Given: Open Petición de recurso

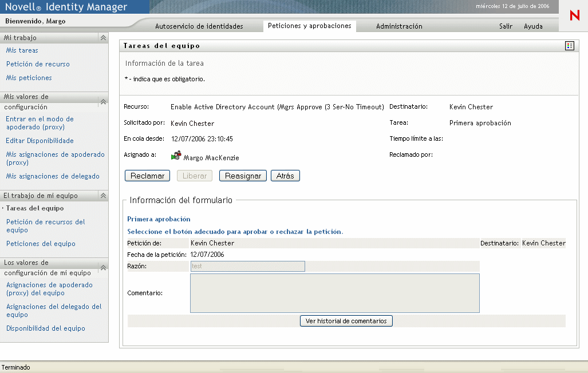Looking at the screenshot, I should click(38, 64).
